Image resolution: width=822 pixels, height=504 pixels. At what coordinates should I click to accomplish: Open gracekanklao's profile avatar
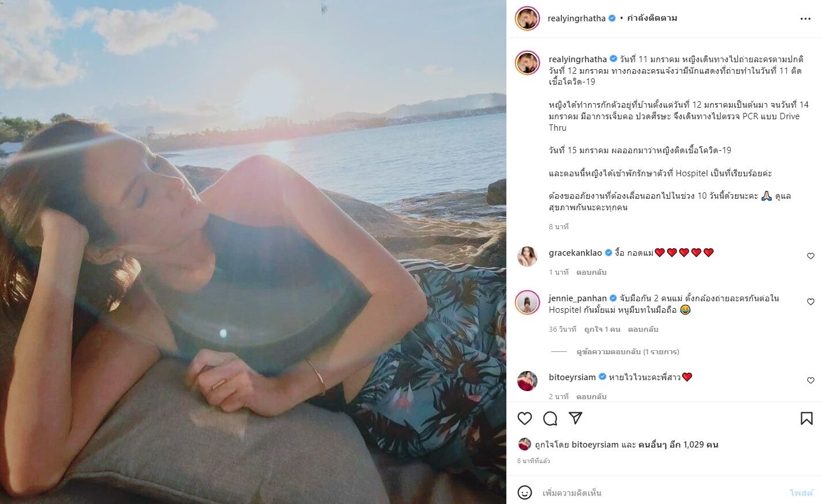[x=527, y=256]
